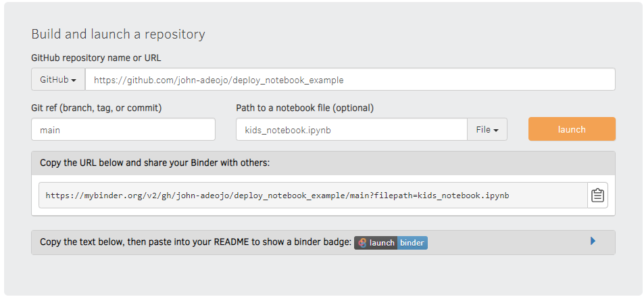644x299 pixels.
Task: Click the caret arrow next to File
Action: click(x=496, y=130)
